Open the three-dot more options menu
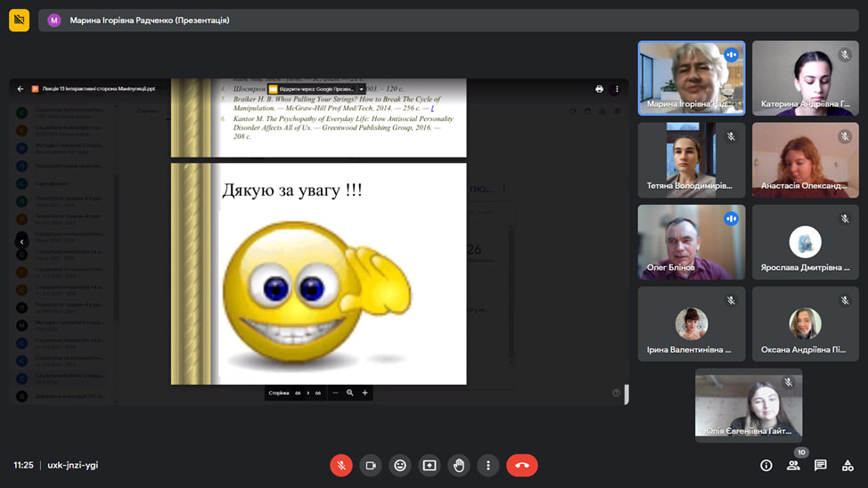Screen dimensions: 868x488 click(x=487, y=465)
